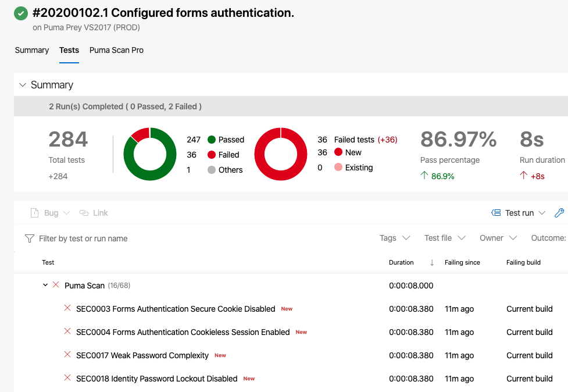Click the wrench settings icon
568x392 pixels.
point(559,213)
